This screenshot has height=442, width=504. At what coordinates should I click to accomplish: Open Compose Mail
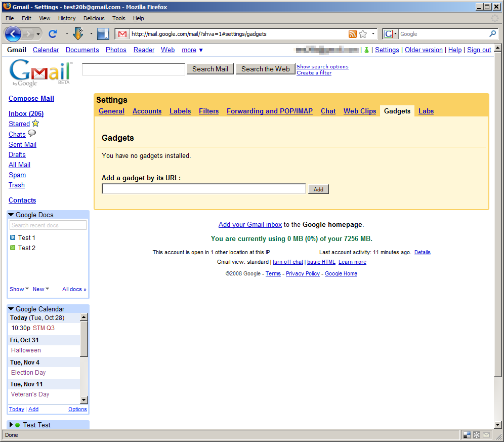(31, 98)
